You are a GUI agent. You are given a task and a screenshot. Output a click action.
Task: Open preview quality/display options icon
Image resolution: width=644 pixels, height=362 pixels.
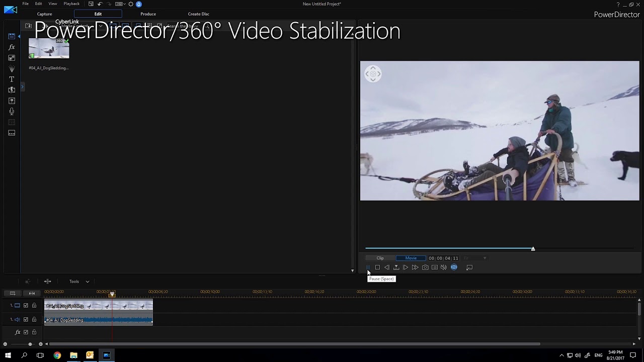click(x=435, y=267)
